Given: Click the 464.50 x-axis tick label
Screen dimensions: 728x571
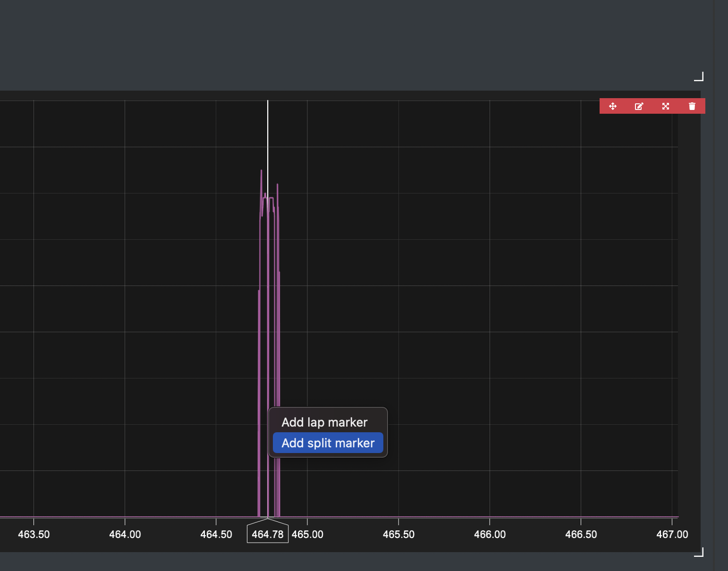Looking at the screenshot, I should pyautogui.click(x=216, y=534).
